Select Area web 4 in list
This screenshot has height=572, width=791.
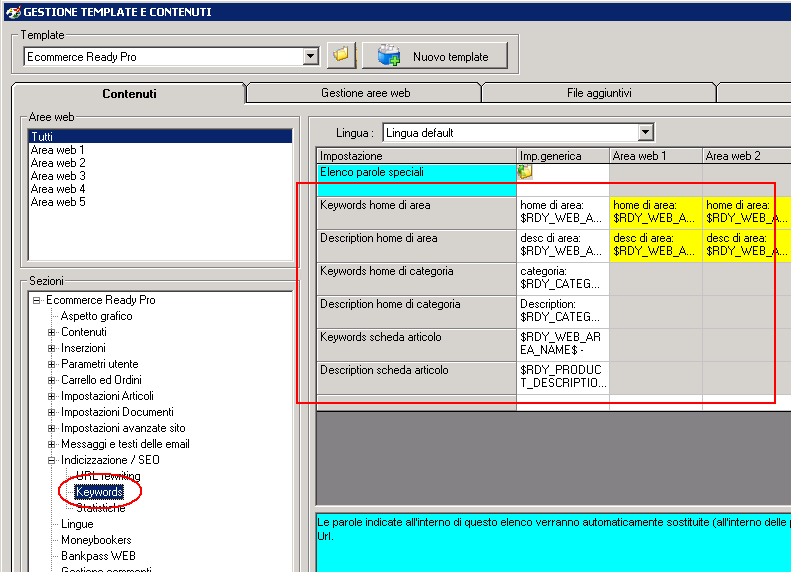[58, 189]
